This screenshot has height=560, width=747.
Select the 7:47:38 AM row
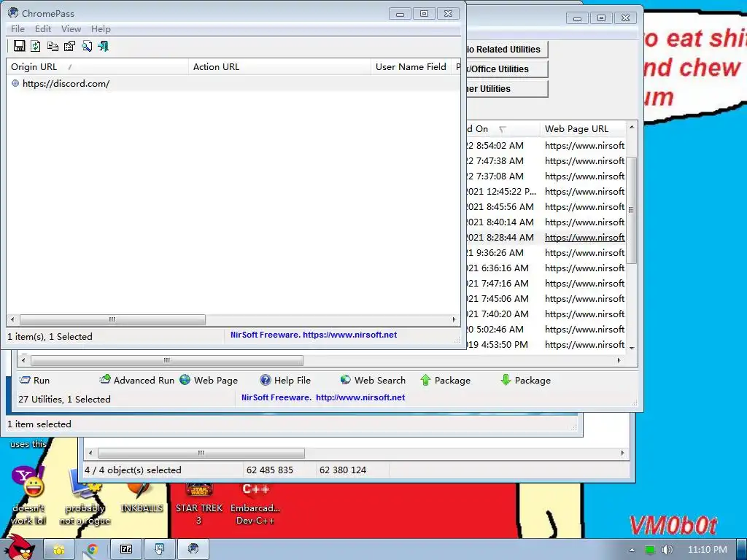pos(546,161)
